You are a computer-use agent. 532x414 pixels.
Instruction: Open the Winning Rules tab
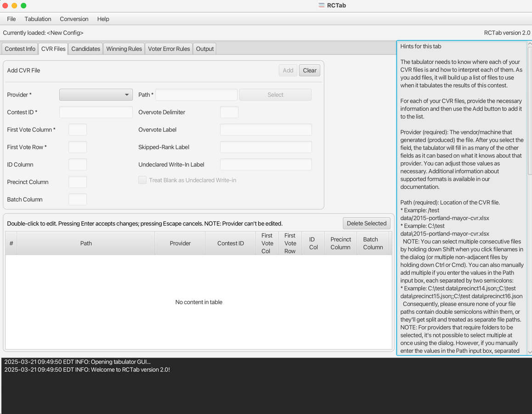[124, 49]
